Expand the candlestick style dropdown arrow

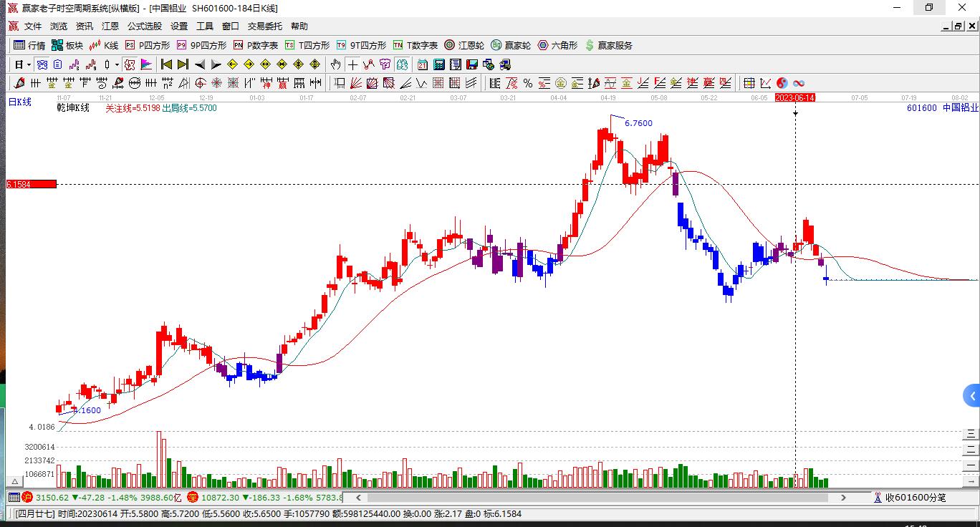(117, 64)
